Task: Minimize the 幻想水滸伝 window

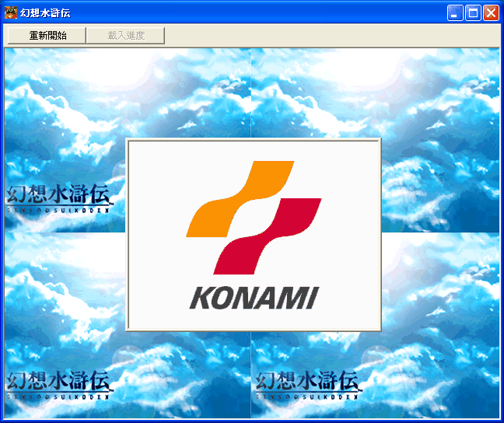Action: click(455, 13)
